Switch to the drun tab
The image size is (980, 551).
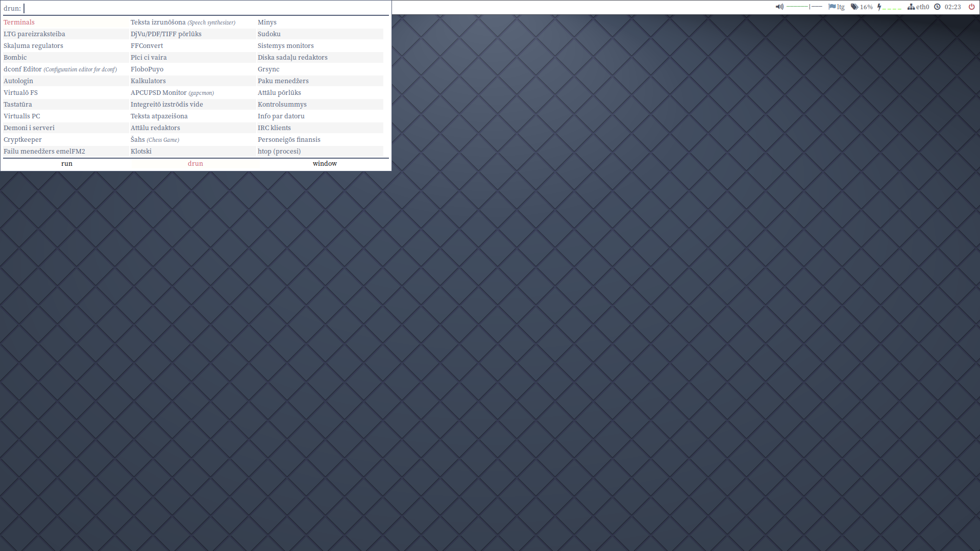pyautogui.click(x=195, y=164)
